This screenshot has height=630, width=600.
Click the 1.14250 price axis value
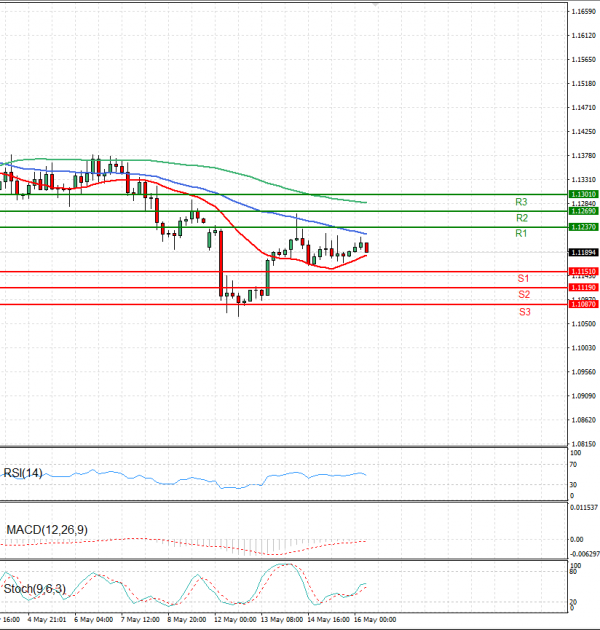(584, 132)
